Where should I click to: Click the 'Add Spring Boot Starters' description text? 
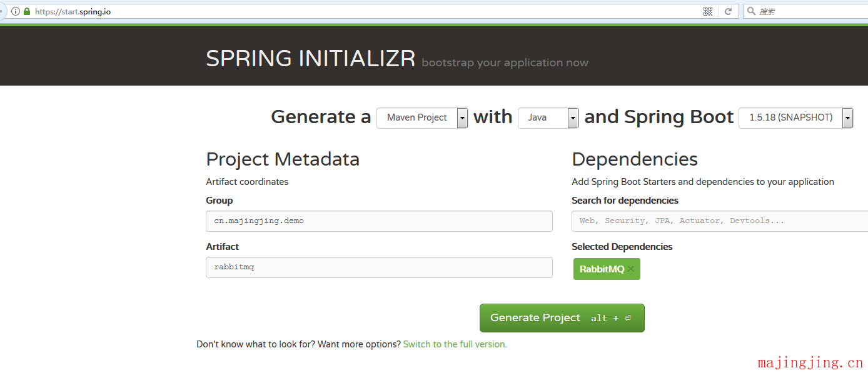coord(703,182)
